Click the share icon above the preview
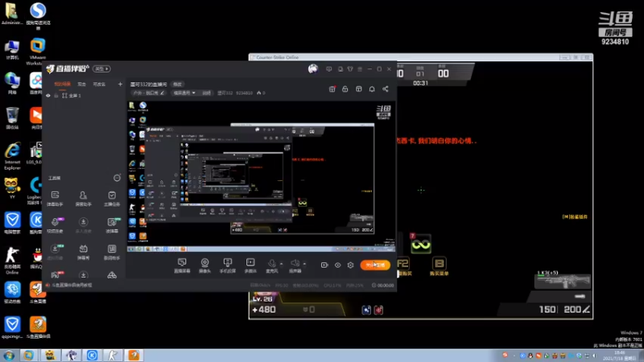 click(386, 89)
